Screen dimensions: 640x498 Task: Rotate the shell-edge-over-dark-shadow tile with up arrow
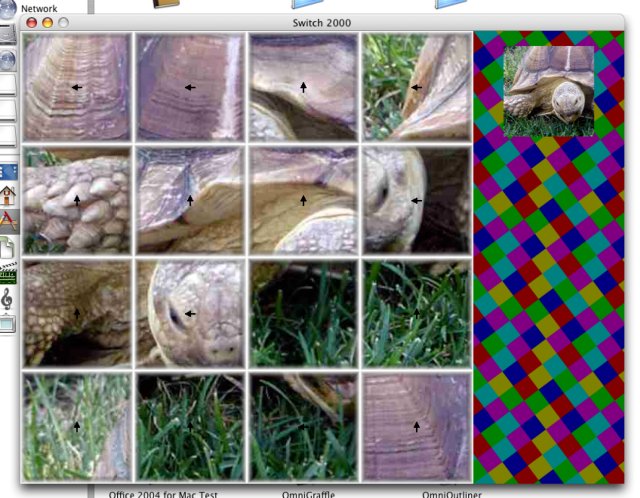click(303, 87)
